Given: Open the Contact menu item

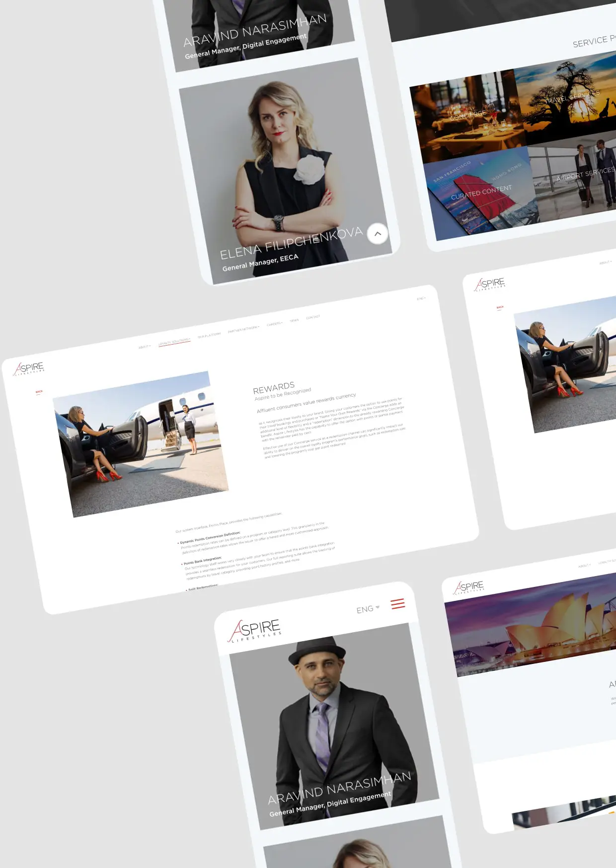Looking at the screenshot, I should (x=313, y=317).
